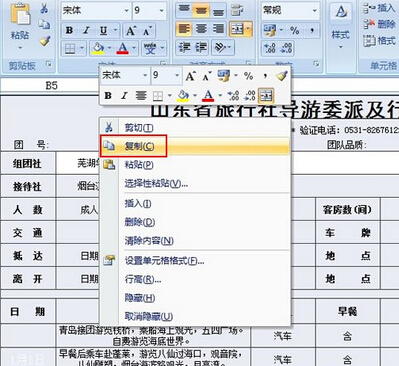Click the Cut scissors icon in ribbon
This screenshot has height=366, width=399.
pos(44,8)
